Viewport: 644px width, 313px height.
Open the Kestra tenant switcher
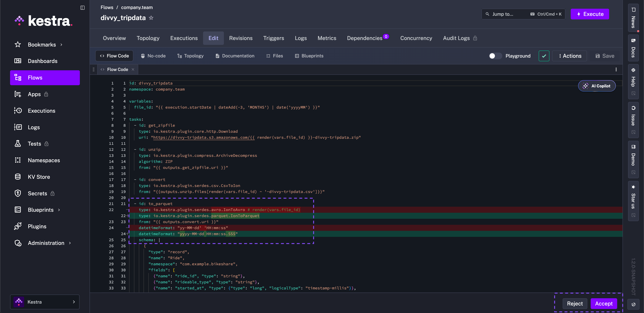[x=45, y=302]
